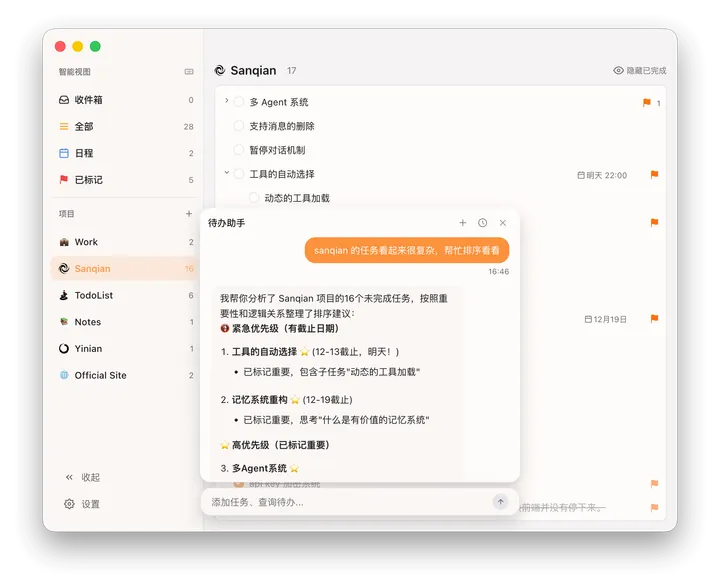Image resolution: width=720 pixels, height=588 pixels.
Task: Collapse the 工具的自动选择 task
Action: [226, 173]
